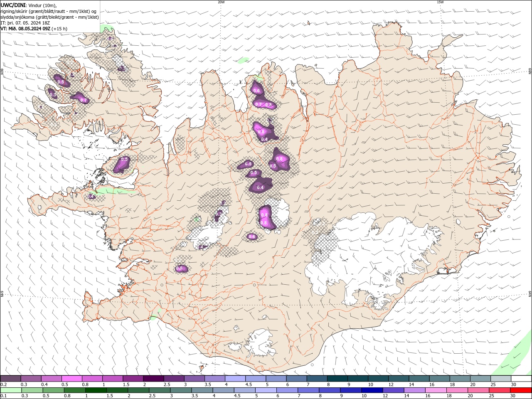
Task: Pick the light grey 25 swatch in upper scale
Action: (x=501, y=379)
